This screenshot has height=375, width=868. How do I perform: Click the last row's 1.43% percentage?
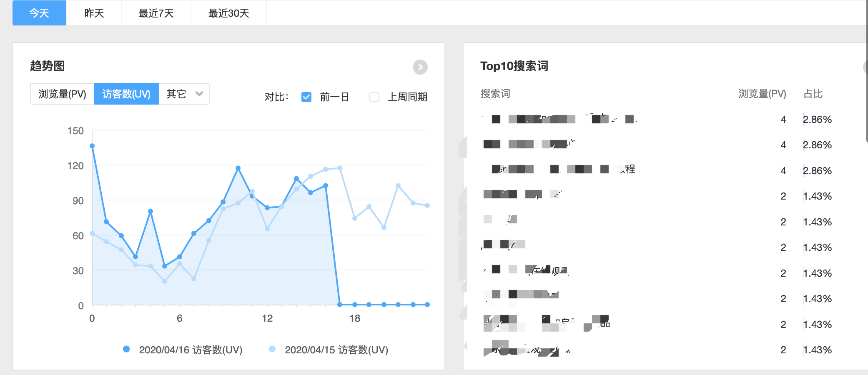[817, 350]
